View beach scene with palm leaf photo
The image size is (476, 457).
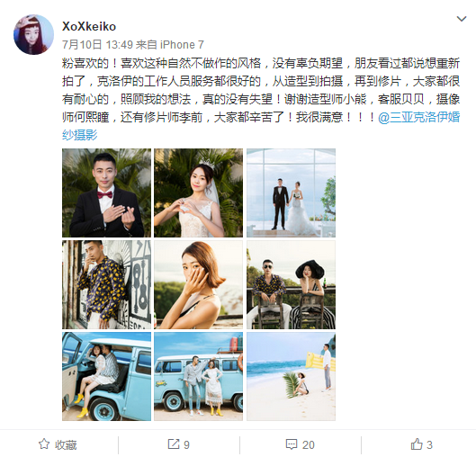pos(292,376)
